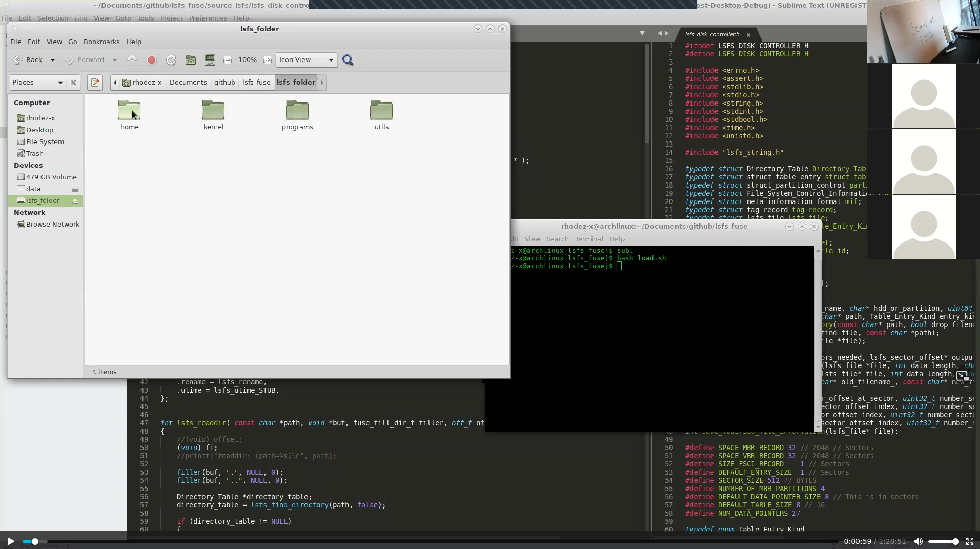This screenshot has width=980, height=549.
Task: Show next tab with right arrow
Action: [x=666, y=33]
